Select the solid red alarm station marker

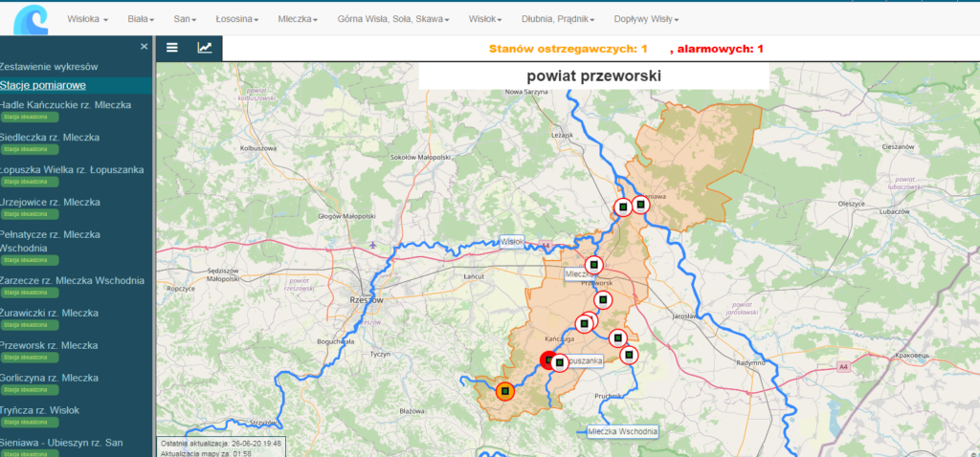548,360
